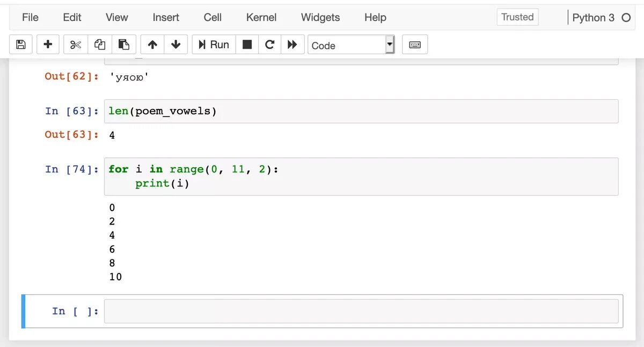The image size is (644, 347).
Task: Run the selected cell
Action: pos(214,45)
